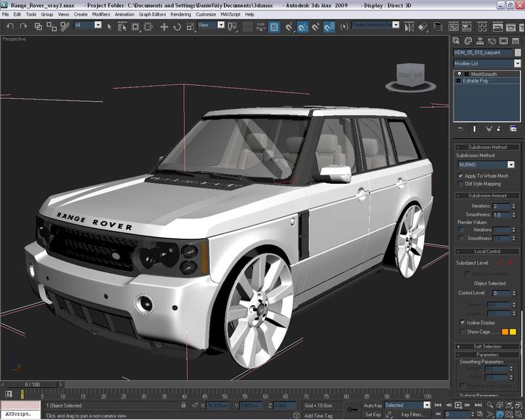
Task: Select the Pan View hand icon
Action: [x=499, y=413]
